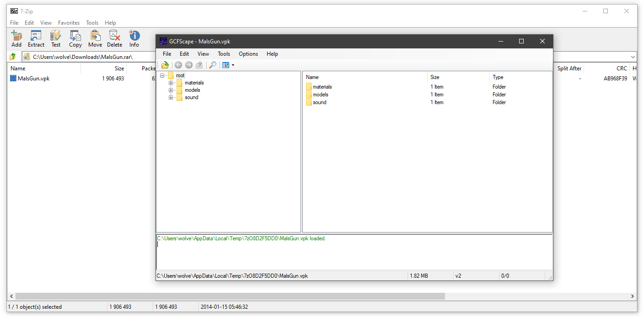Click the GCFScape resize grip corner
Image resolution: width=644 pixels, height=317 pixels.
pos(550,277)
